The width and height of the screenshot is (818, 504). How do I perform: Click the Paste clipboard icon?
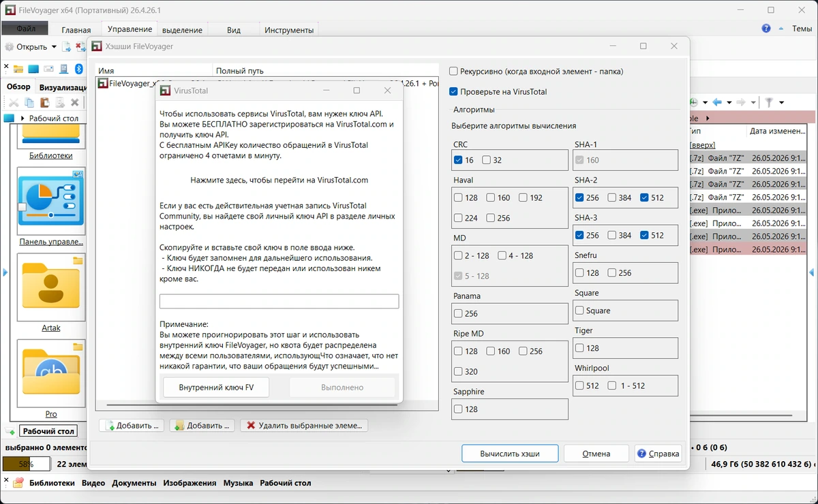coord(44,103)
